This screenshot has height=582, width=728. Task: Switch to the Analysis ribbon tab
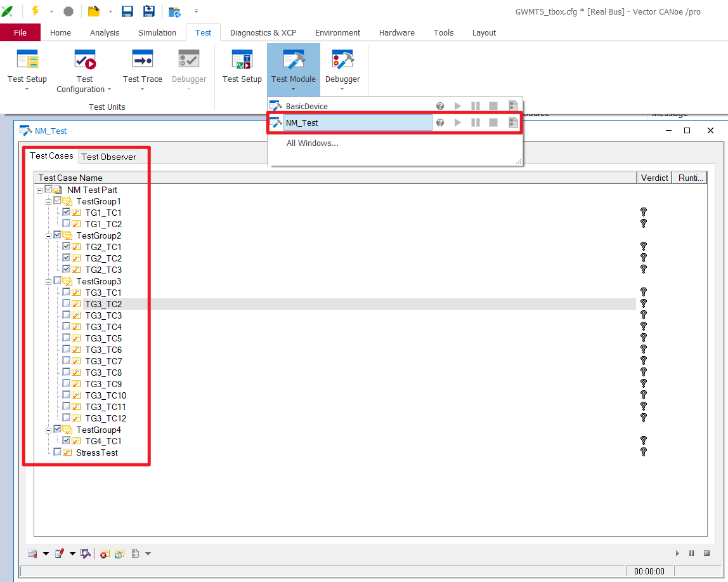pyautogui.click(x=105, y=32)
